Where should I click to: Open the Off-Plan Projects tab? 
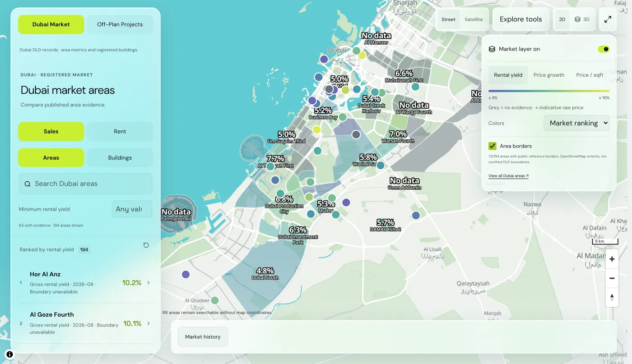(x=120, y=24)
